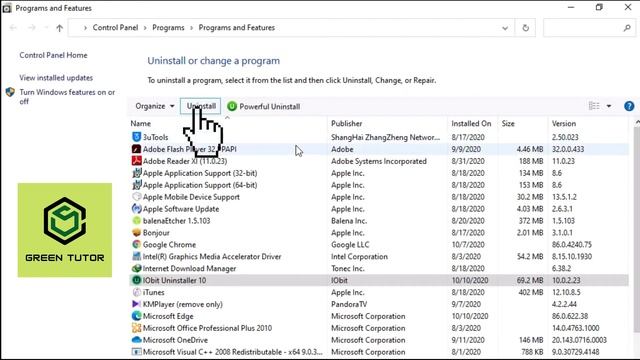Go to Programs breadcrumb
This screenshot has height=360, width=640.
tap(168, 28)
